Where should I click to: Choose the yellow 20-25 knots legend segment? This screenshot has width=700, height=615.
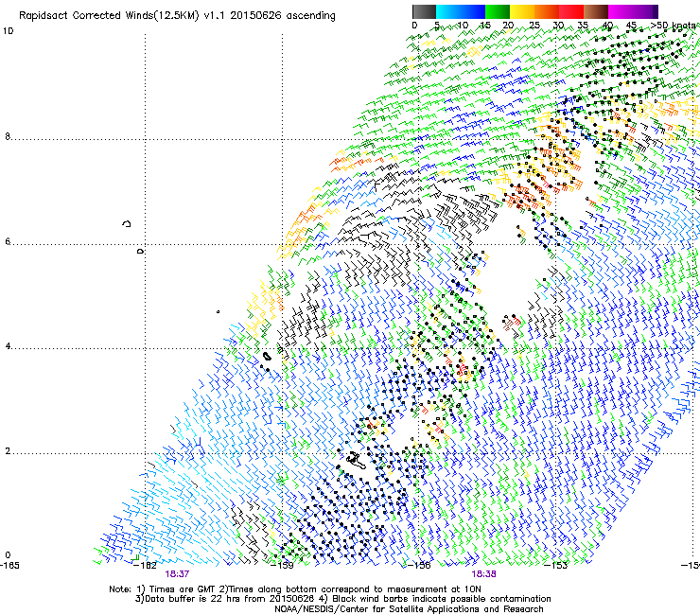522,11
